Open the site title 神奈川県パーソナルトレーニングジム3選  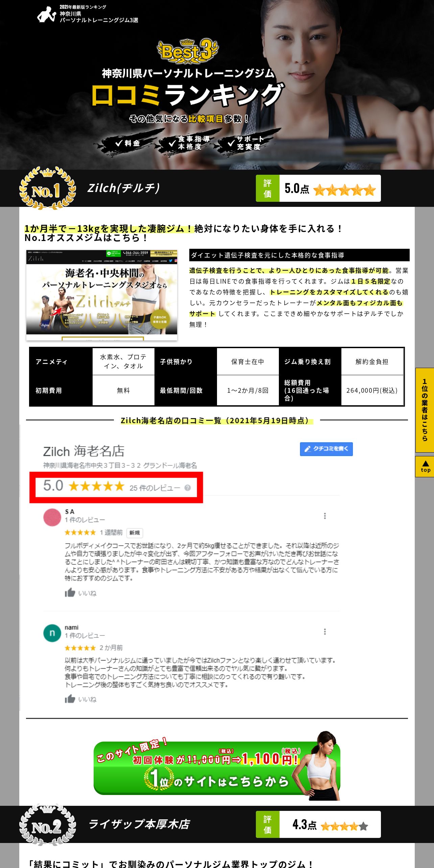pos(99,17)
